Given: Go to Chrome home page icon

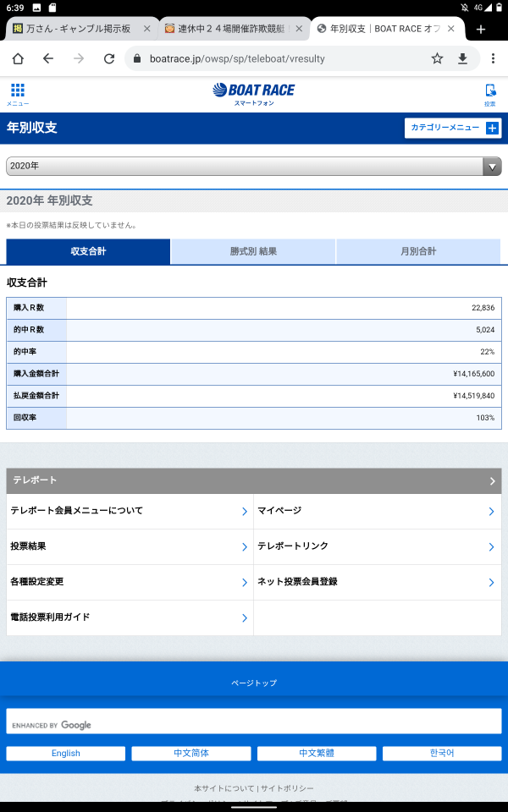Looking at the screenshot, I should 18,58.
